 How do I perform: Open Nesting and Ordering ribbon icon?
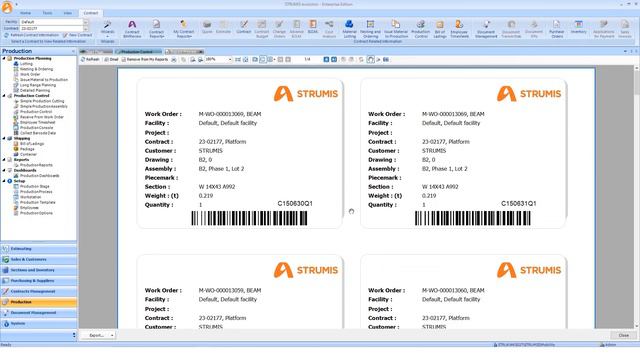[x=371, y=29]
